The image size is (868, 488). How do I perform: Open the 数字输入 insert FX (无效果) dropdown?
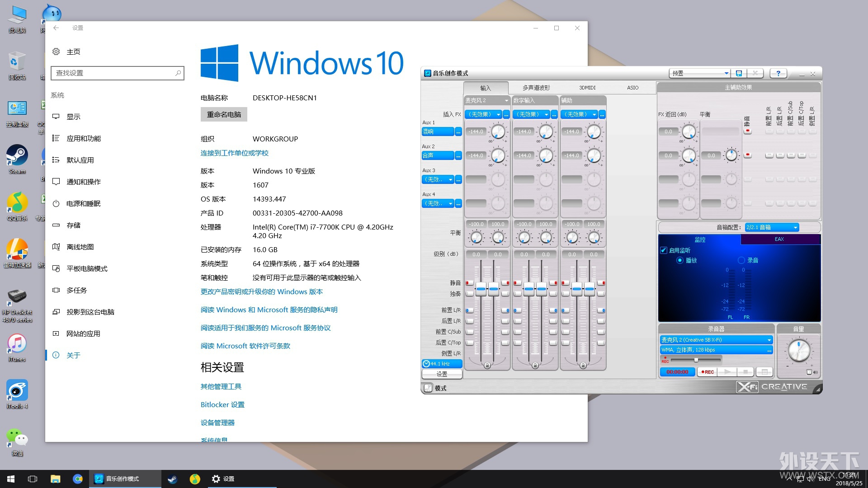tap(532, 114)
